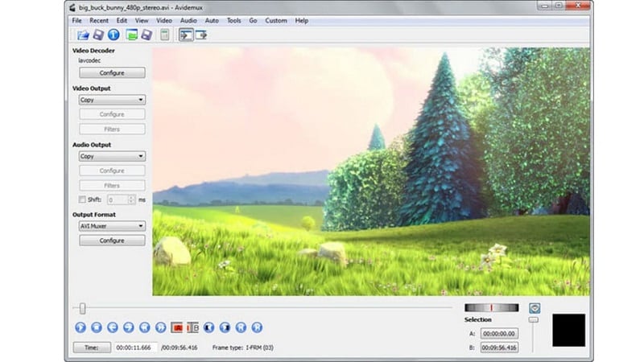Step forward one frame with right arrow
The height and width of the screenshot is (362, 644).
pyautogui.click(x=129, y=327)
